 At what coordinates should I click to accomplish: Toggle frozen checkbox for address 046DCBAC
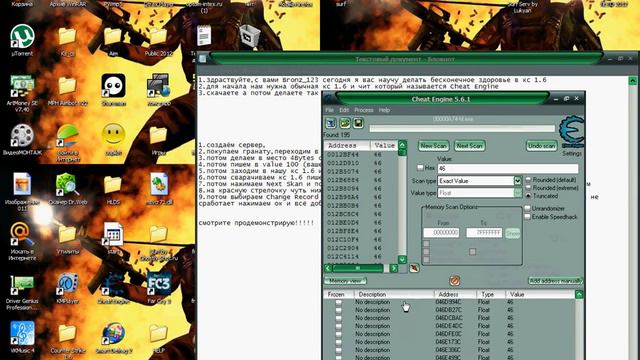click(338, 318)
